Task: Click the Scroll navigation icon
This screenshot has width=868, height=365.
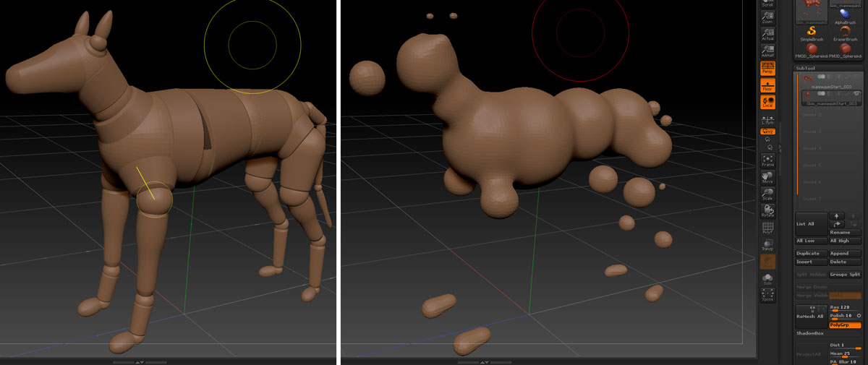Action: [767, 4]
